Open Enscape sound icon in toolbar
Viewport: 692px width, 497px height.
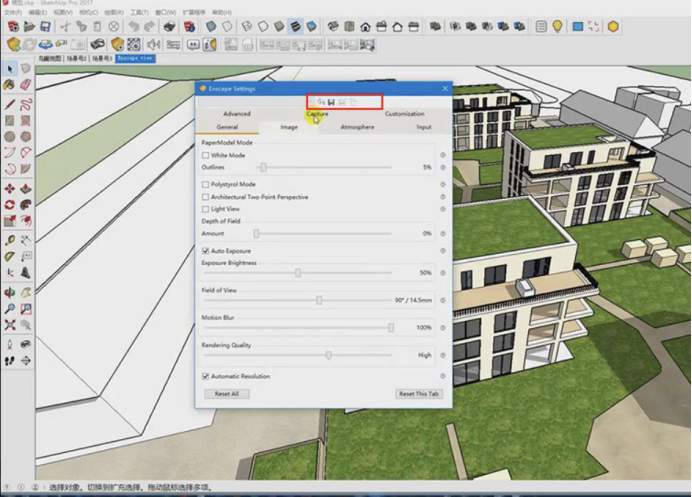pyautogui.click(x=153, y=45)
